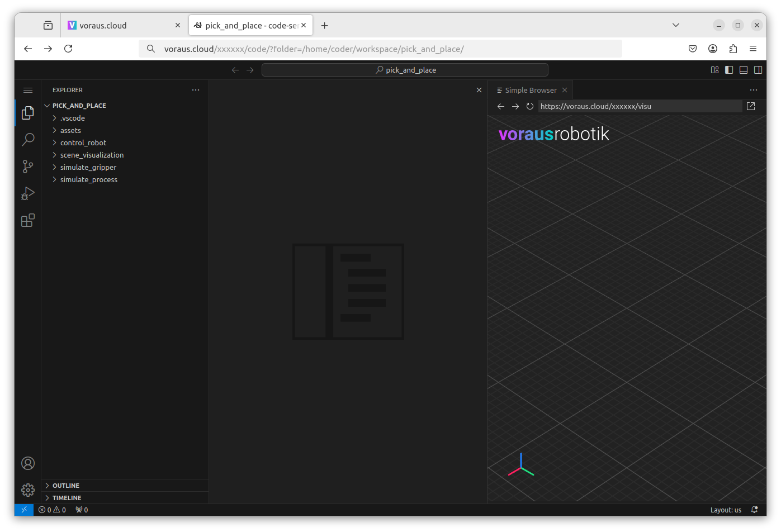Screen dimensions: 781x532
Task: Go back in the Simple Browser
Action: point(501,106)
